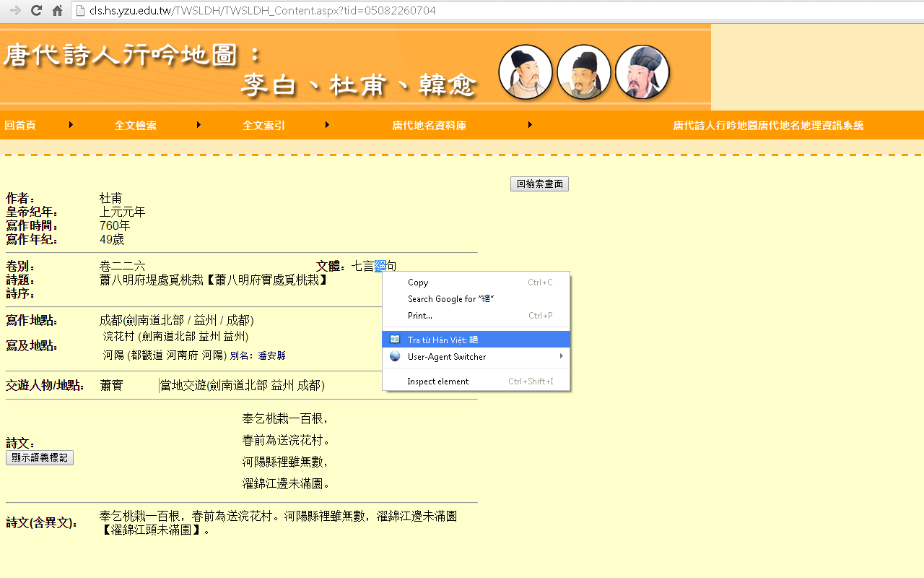
Task: Expand User-Agent Switcher submenu arrow
Action: (561, 356)
